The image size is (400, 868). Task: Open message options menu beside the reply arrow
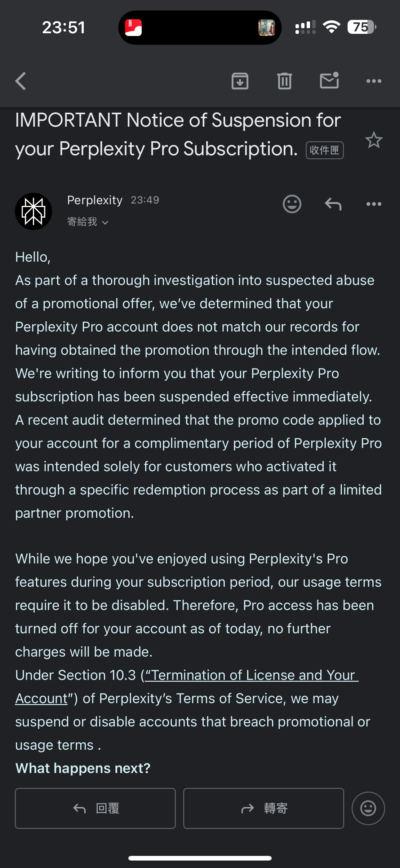[374, 204]
